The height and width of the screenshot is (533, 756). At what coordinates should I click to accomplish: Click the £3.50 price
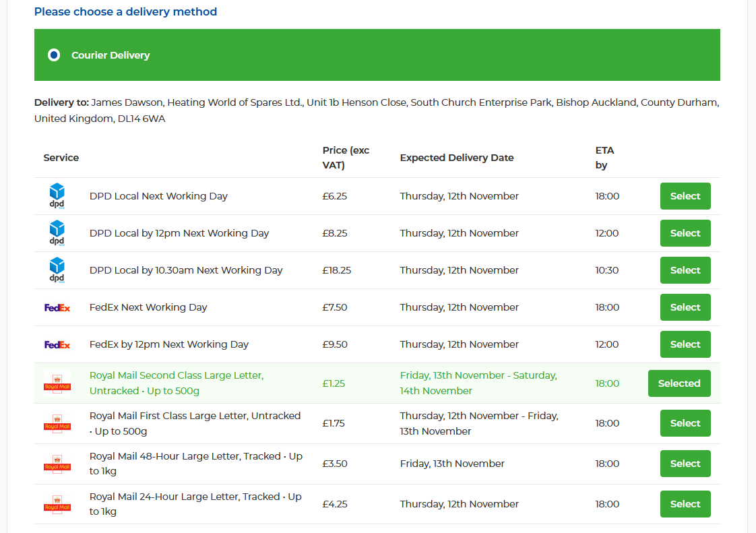coord(335,464)
